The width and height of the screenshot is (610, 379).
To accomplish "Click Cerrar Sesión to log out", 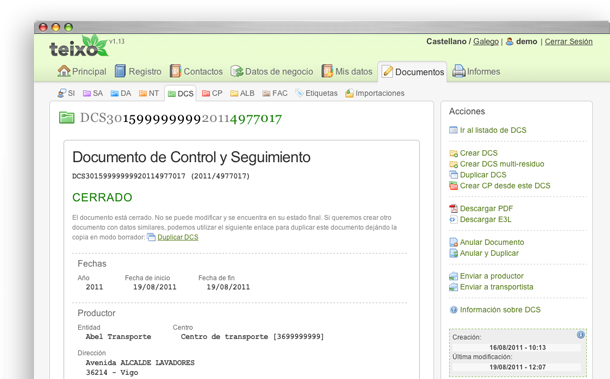I will tap(568, 42).
